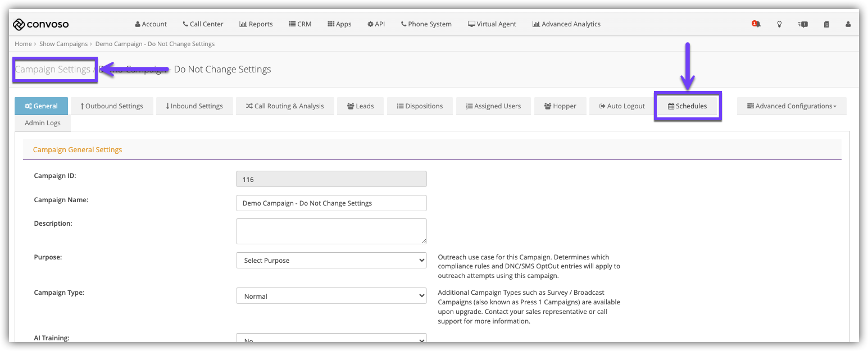Click the document list icon

pyautogui.click(x=826, y=24)
